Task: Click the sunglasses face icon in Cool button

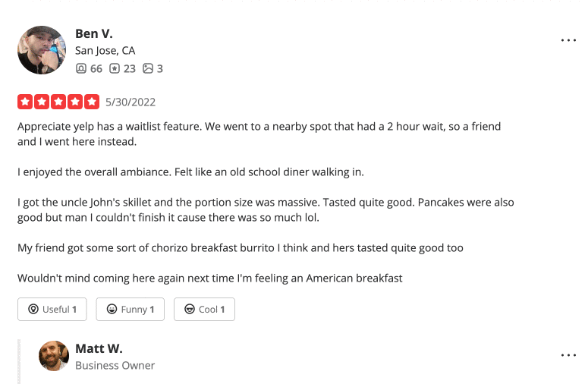Action: pos(190,309)
